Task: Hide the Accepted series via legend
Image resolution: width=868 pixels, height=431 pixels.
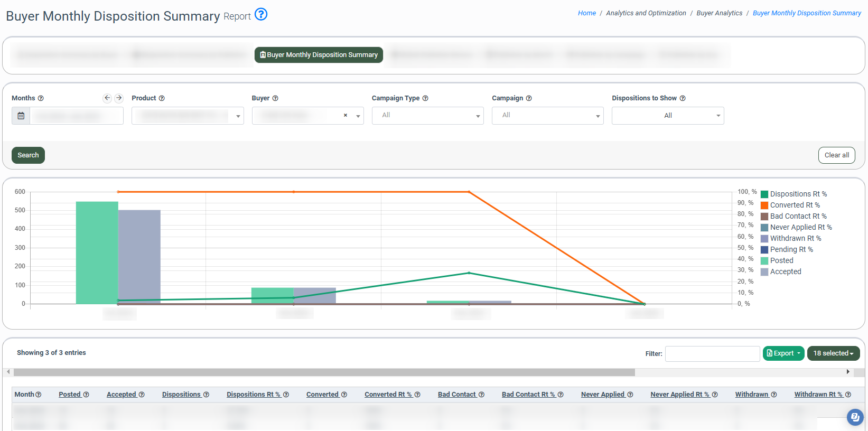Action: (785, 271)
